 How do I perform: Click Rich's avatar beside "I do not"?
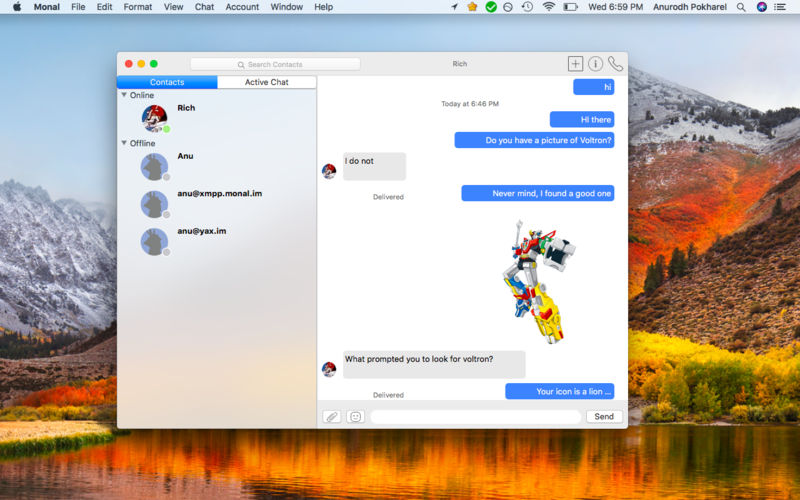coord(329,171)
